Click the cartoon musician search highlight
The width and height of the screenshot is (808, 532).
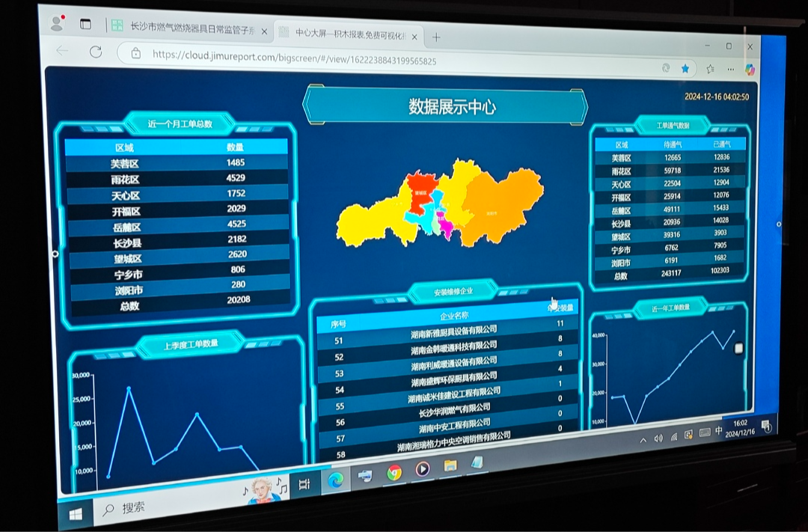coord(264,490)
